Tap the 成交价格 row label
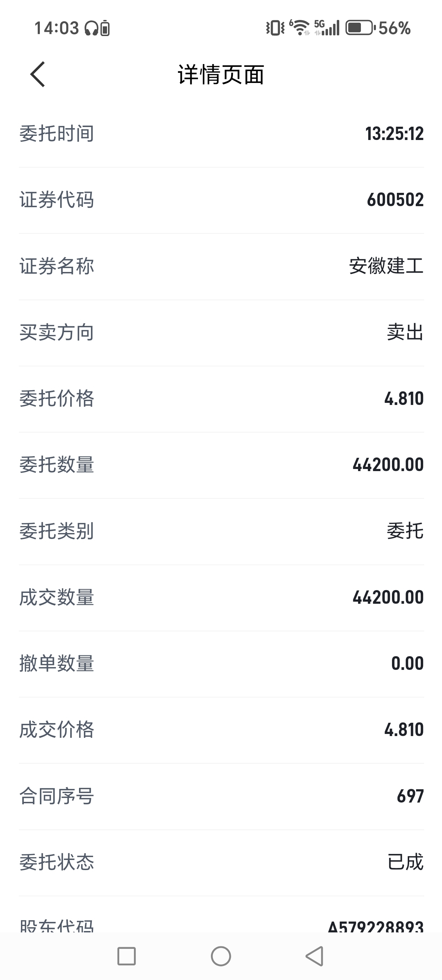442x980 pixels. 57,730
